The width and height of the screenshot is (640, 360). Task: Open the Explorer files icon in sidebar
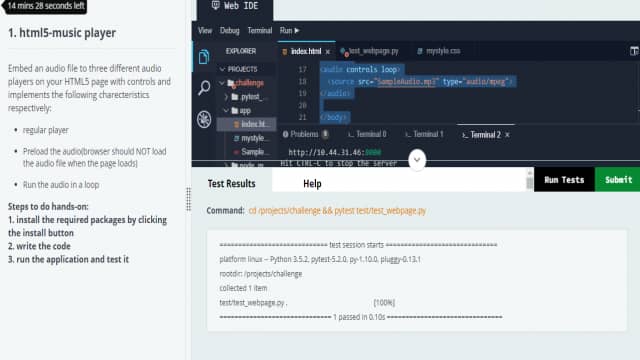point(204,56)
